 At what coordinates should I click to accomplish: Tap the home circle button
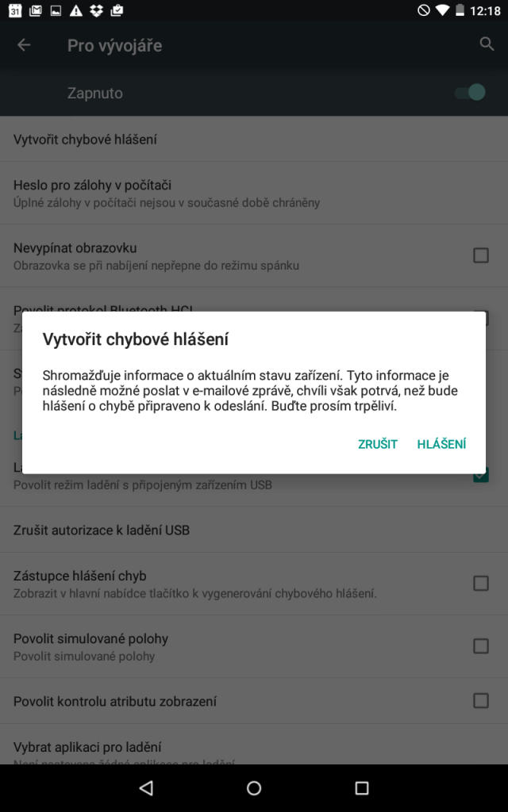254,787
